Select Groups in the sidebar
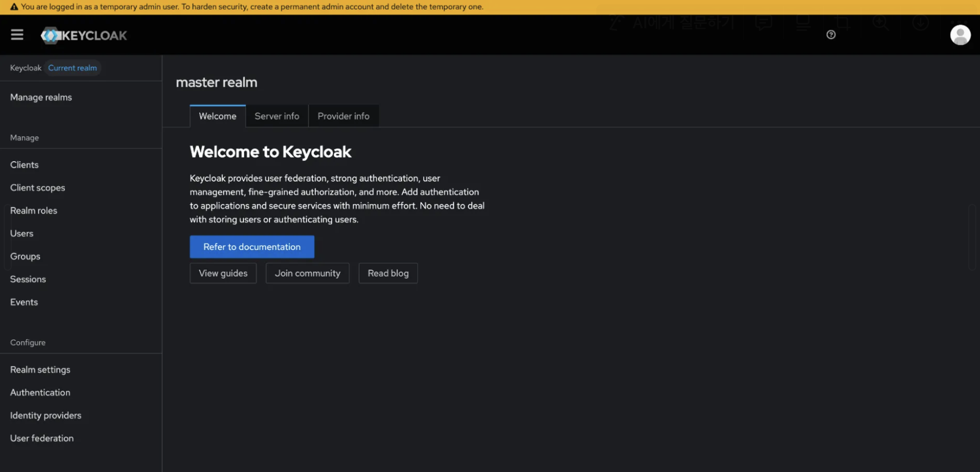The width and height of the screenshot is (980, 472). 25,256
